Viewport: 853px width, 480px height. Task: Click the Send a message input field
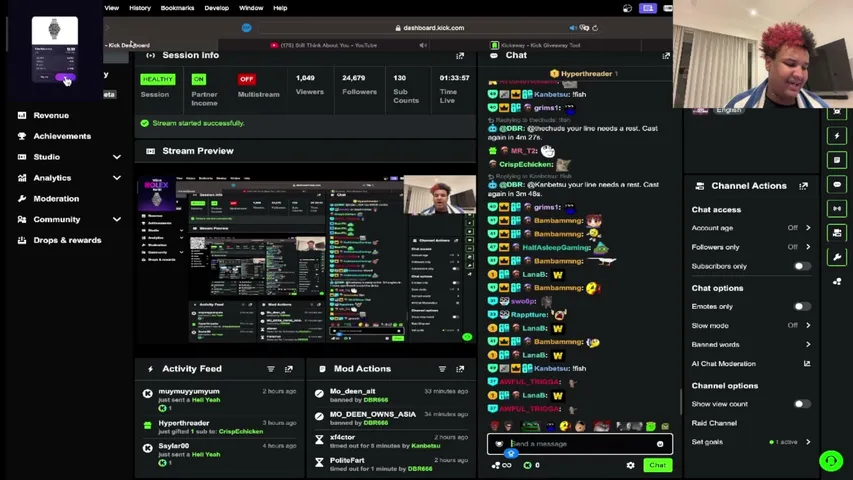[x=580, y=444]
